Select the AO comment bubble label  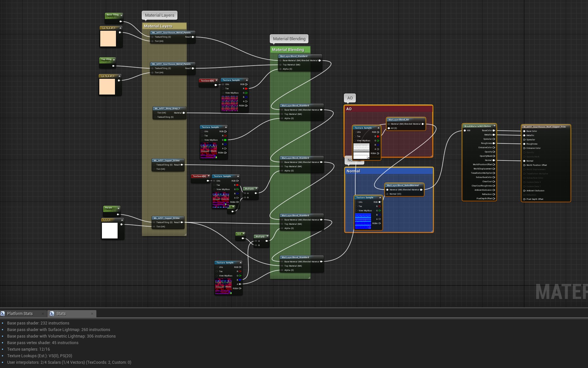pyautogui.click(x=350, y=98)
